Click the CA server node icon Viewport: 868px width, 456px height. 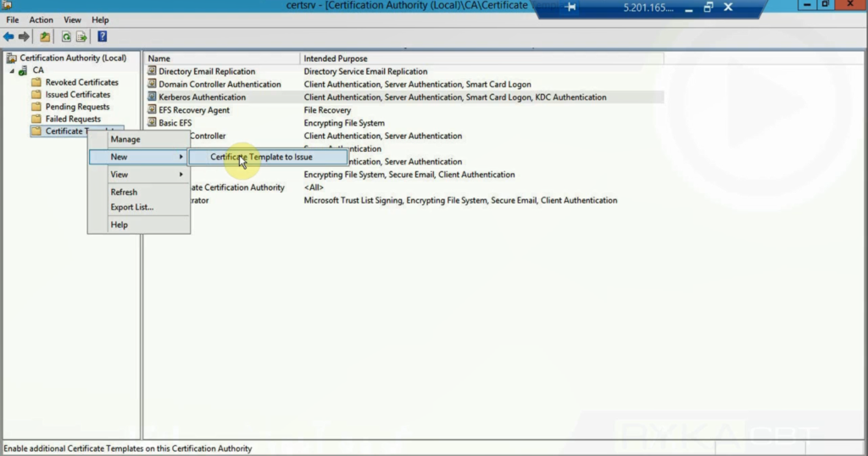[23, 70]
